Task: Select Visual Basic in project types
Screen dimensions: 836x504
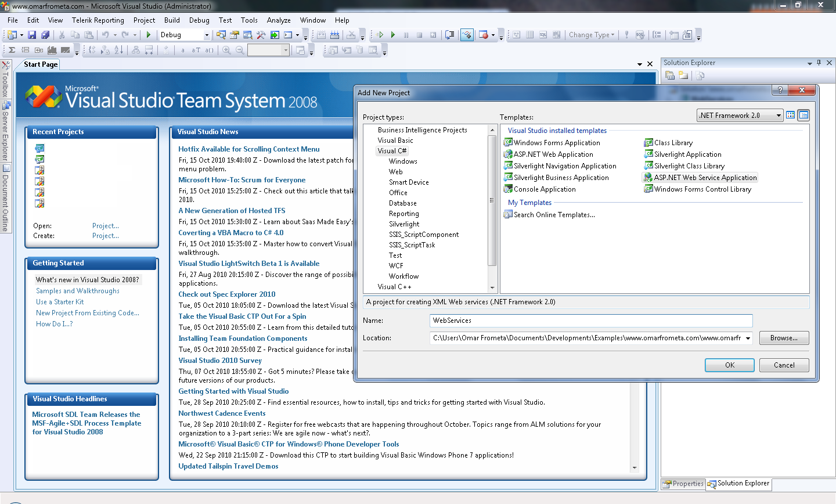Action: (395, 141)
